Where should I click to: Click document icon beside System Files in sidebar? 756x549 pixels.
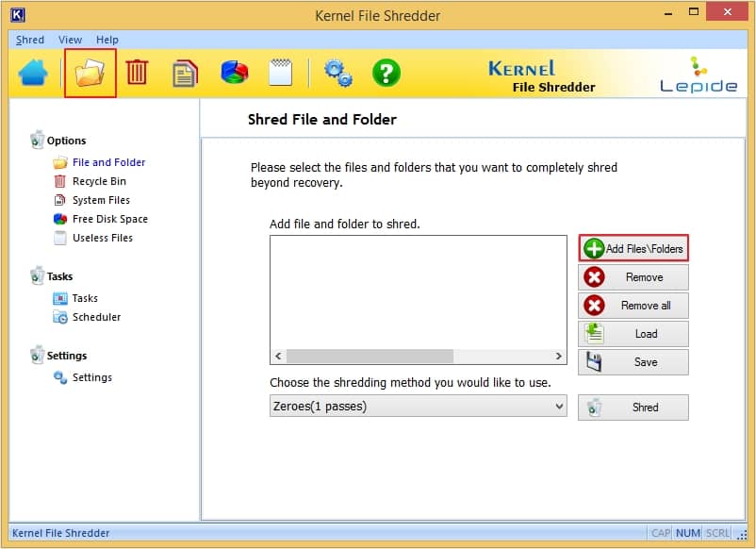pyautogui.click(x=59, y=200)
